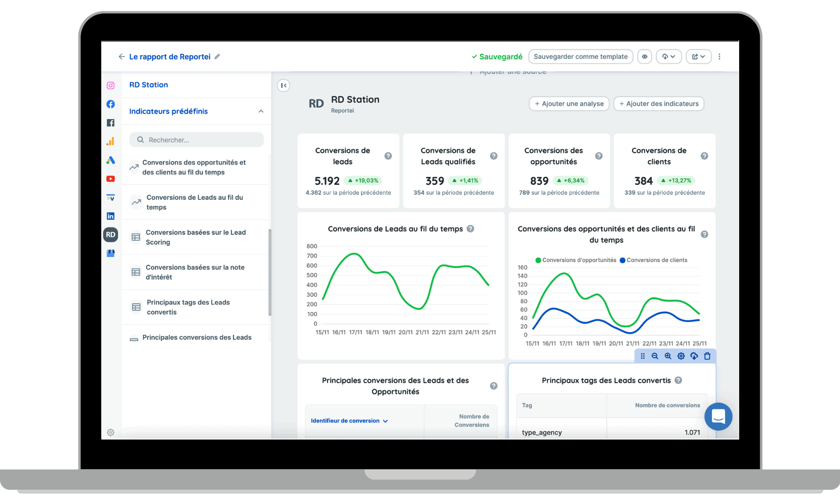Select Principaux tags des Leads convertis indicator
Viewport: 840px width, 504px height.
(x=188, y=307)
